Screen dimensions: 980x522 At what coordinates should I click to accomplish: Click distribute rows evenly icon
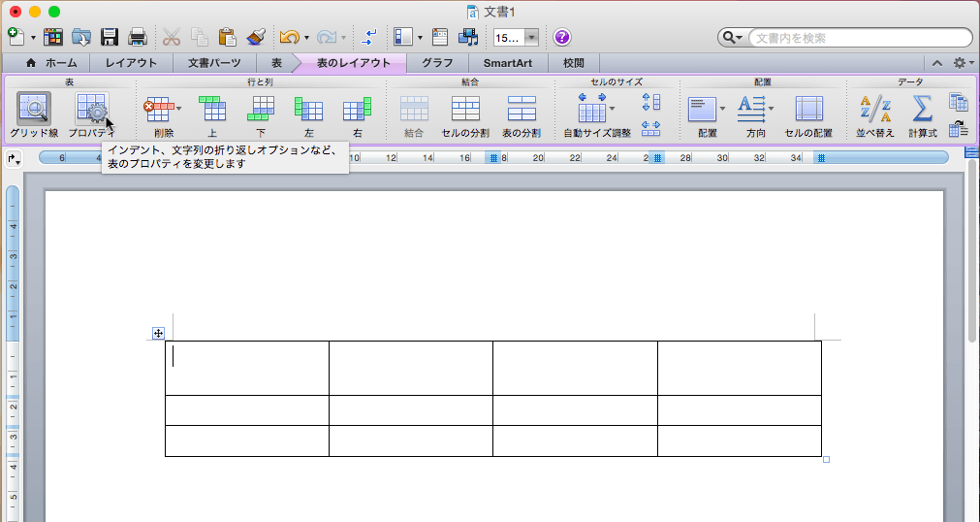tap(651, 102)
